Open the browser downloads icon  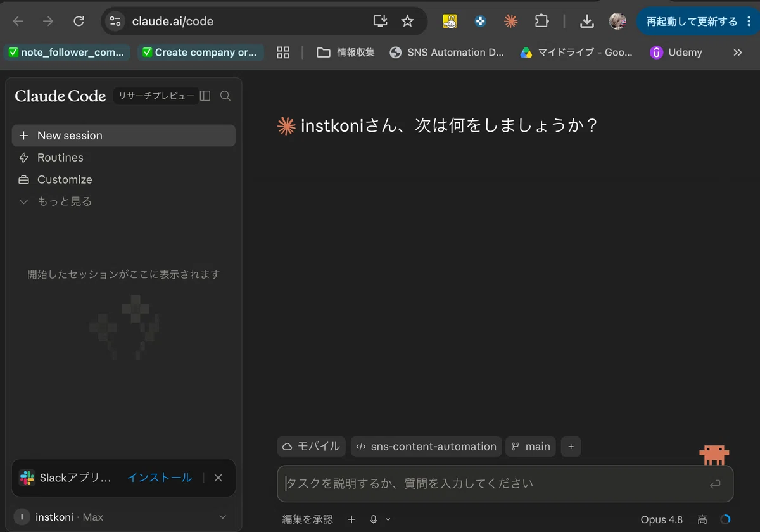(587, 22)
